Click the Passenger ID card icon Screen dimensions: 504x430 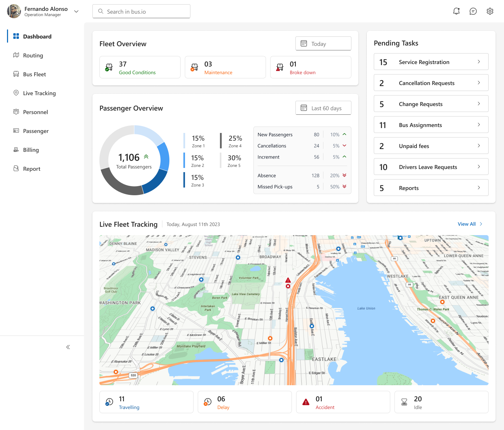click(x=16, y=131)
